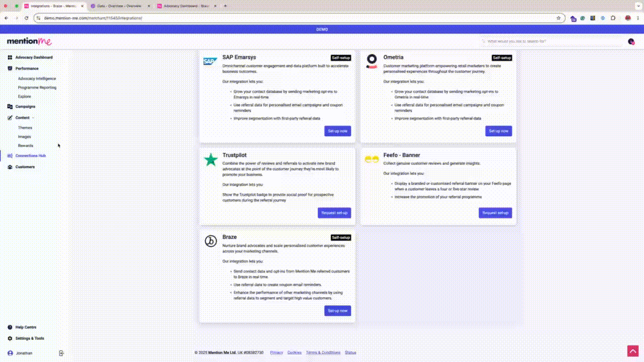Click the Jonathan user avatar icon
This screenshot has height=362, width=644.
pyautogui.click(x=10, y=353)
